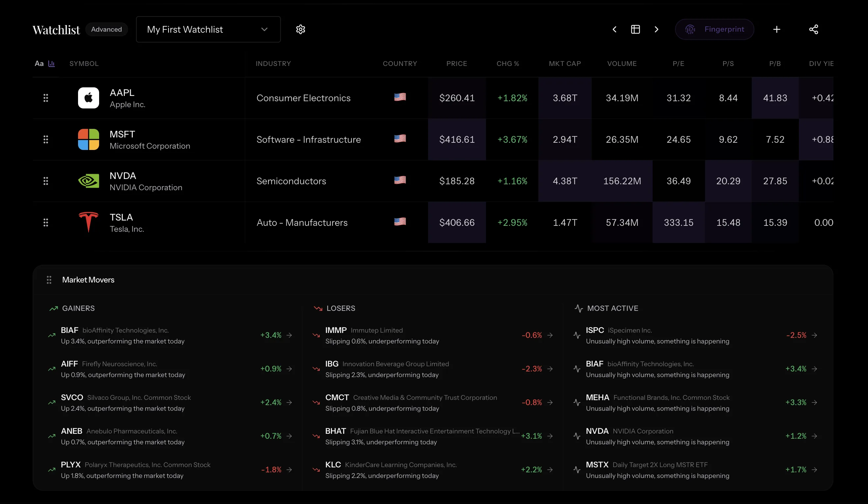Click the share icon top right
This screenshot has width=868, height=504.
click(x=814, y=29)
